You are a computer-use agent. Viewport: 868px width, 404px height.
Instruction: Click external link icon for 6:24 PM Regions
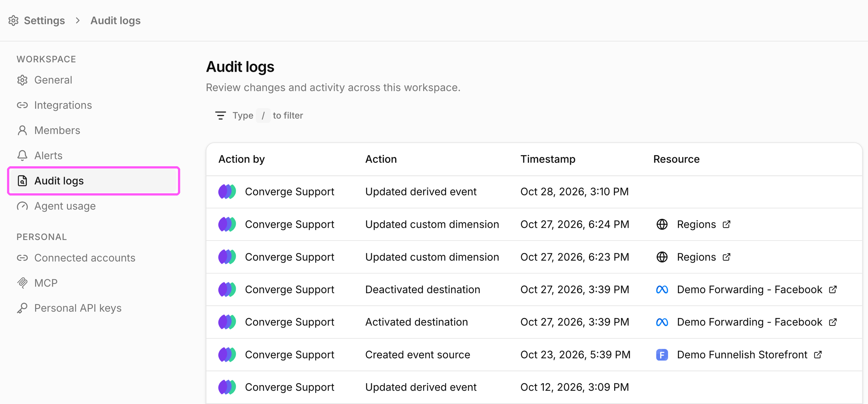[727, 224]
